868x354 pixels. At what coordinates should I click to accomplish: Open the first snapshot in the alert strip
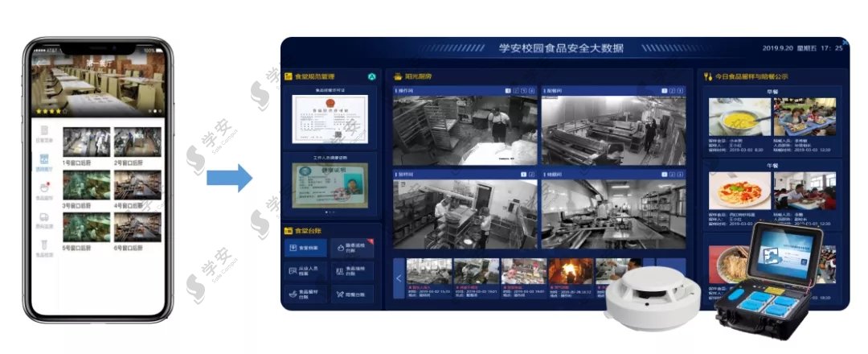(x=429, y=271)
